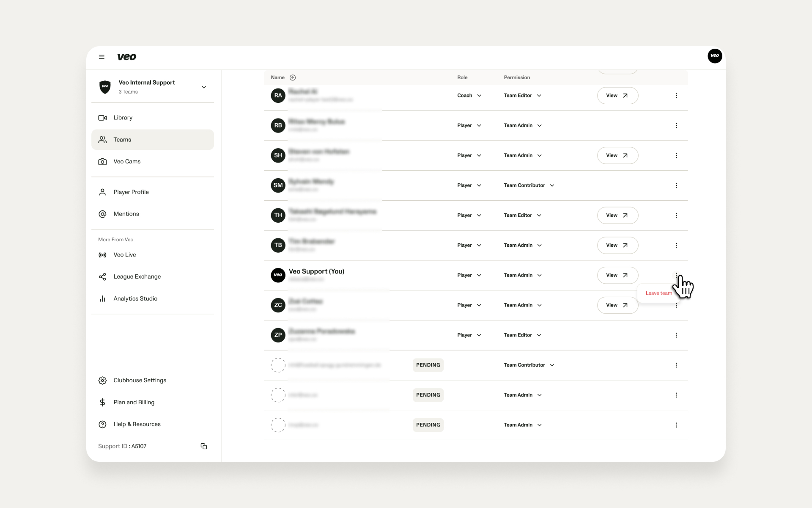812x508 pixels.
Task: Copy the Support ID icon
Action: (204, 446)
